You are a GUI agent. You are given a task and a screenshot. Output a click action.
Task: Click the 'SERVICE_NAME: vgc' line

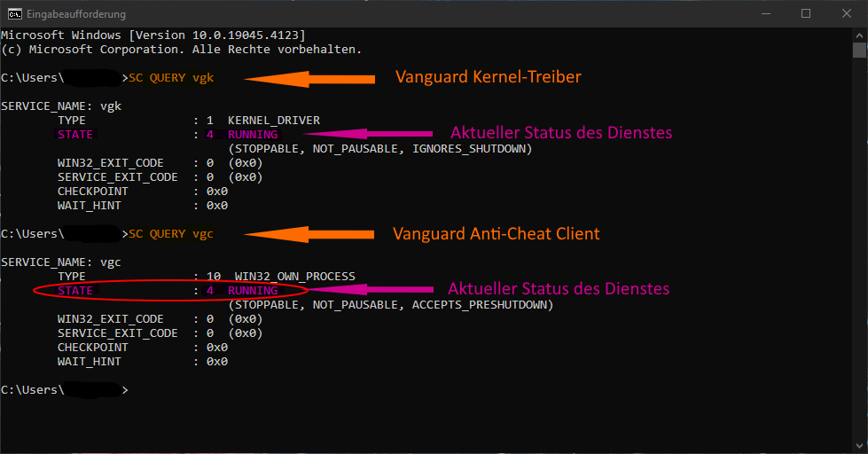tap(61, 262)
